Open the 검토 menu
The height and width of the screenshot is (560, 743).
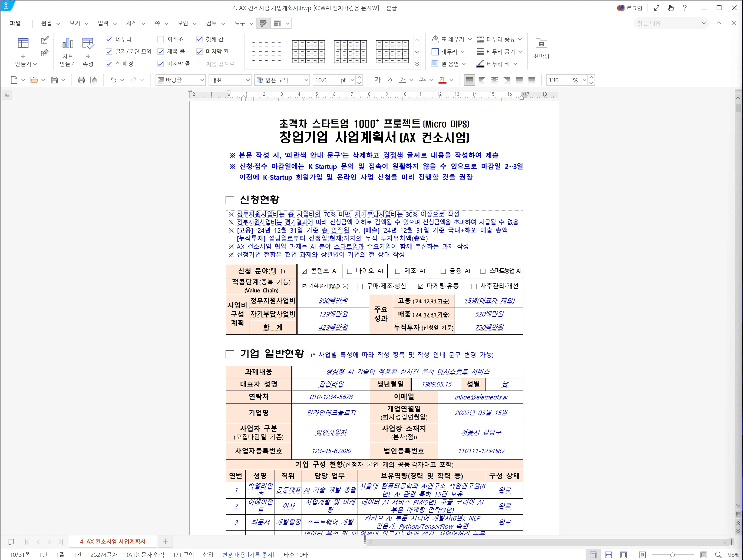click(212, 23)
